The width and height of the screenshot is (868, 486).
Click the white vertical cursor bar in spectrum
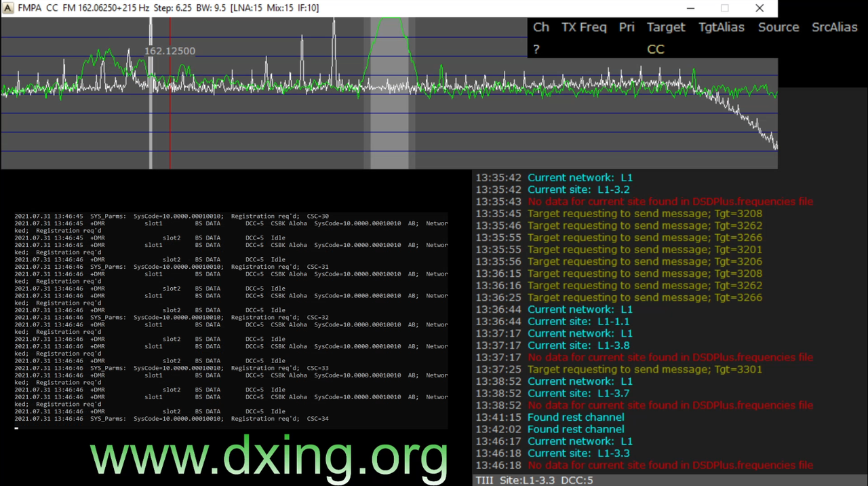coord(151,93)
